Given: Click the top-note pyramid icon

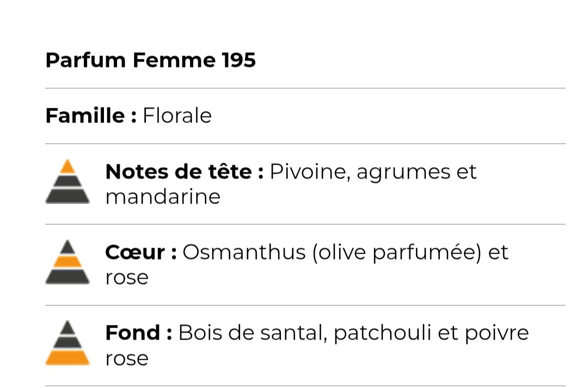Looking at the screenshot, I should pyautogui.click(x=68, y=182).
